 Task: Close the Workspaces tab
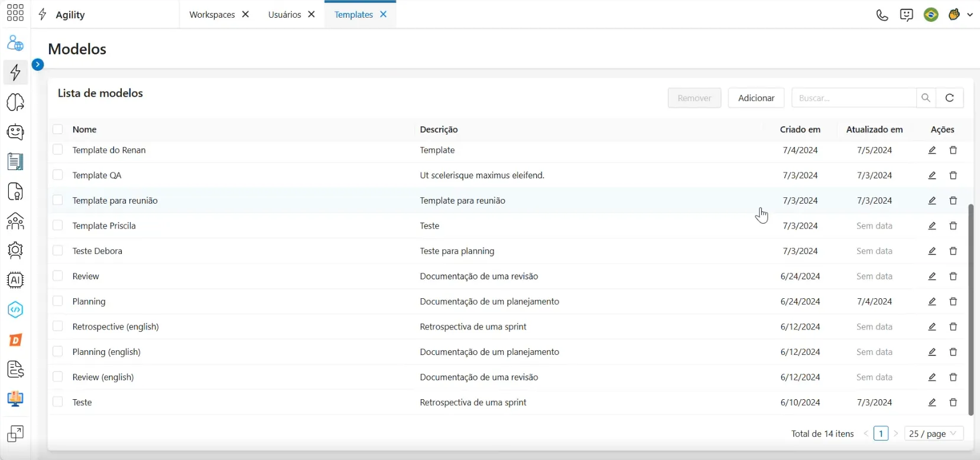pos(245,14)
